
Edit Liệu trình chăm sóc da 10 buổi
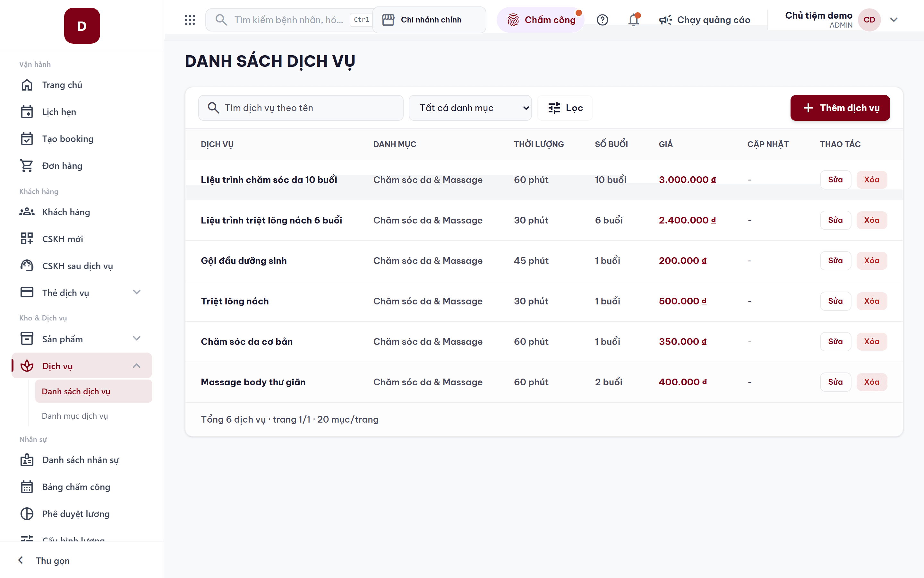tap(835, 180)
